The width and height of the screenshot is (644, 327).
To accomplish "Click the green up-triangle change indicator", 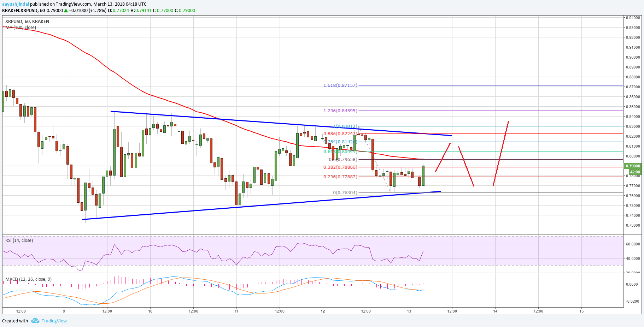I will 66,11.
